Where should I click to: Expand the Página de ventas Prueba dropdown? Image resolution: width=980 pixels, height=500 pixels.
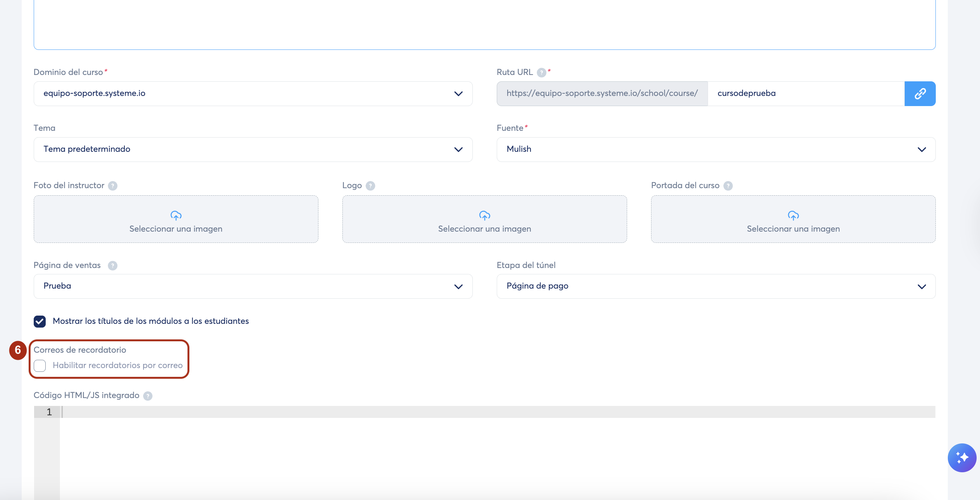[x=253, y=286]
